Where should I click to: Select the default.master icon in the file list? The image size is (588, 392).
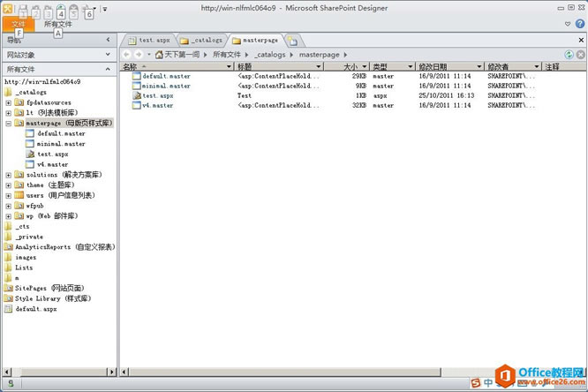pyautogui.click(x=137, y=76)
